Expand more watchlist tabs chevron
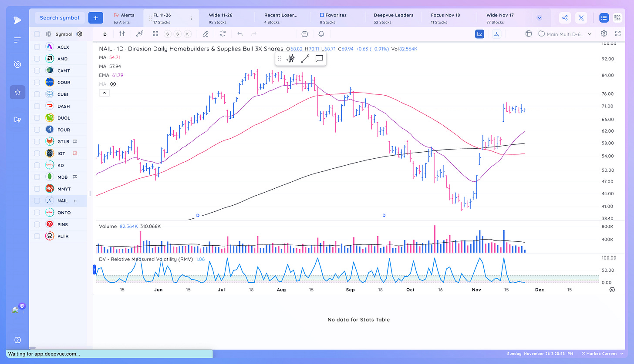Image resolution: width=634 pixels, height=364 pixels. (x=540, y=18)
